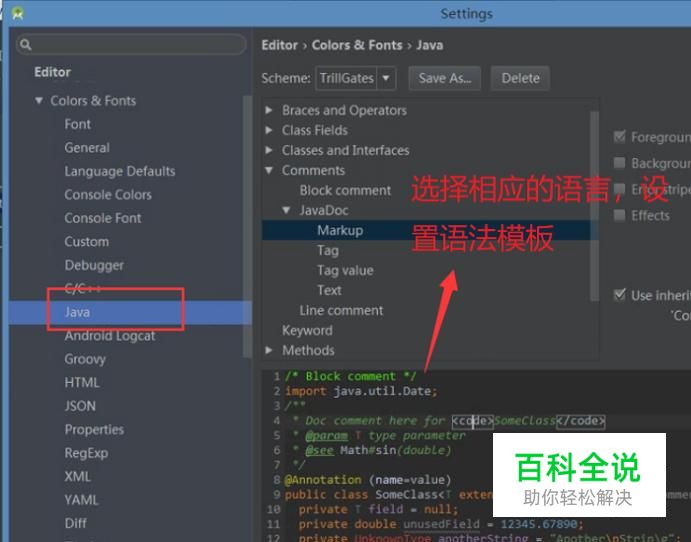Click unusedField in the preview

tap(441, 524)
